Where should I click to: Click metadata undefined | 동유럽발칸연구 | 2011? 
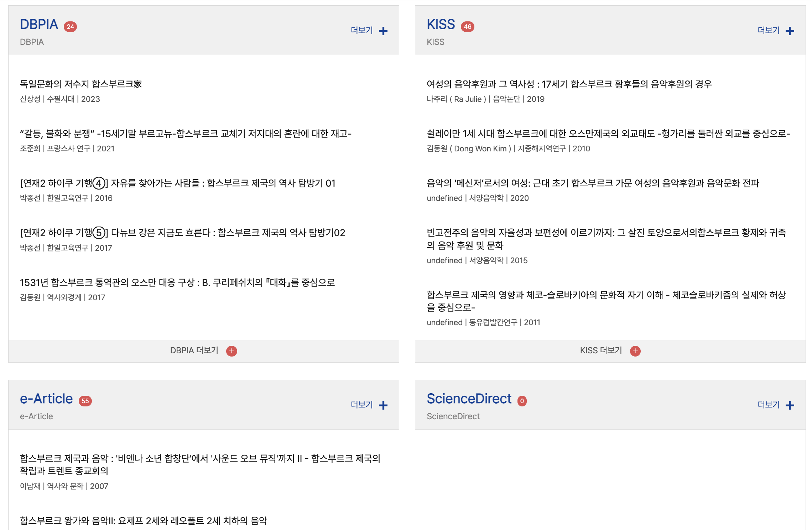point(484,322)
